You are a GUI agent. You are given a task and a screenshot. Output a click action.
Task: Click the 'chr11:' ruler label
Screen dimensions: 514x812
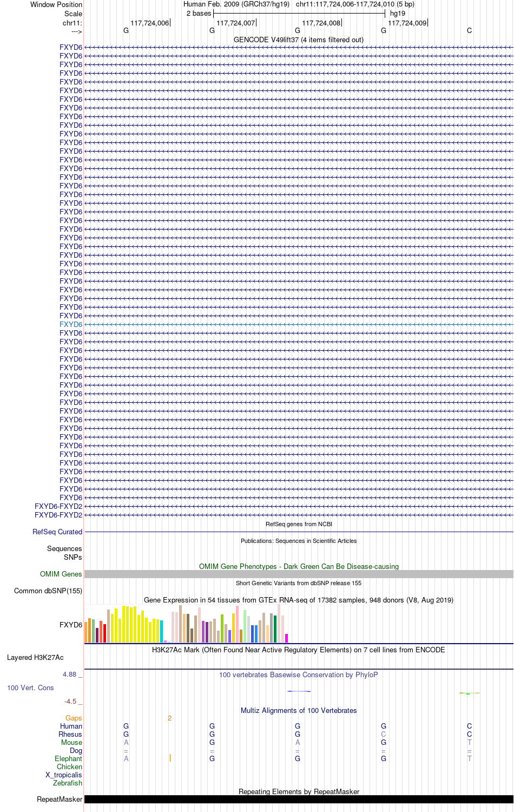[73, 23]
